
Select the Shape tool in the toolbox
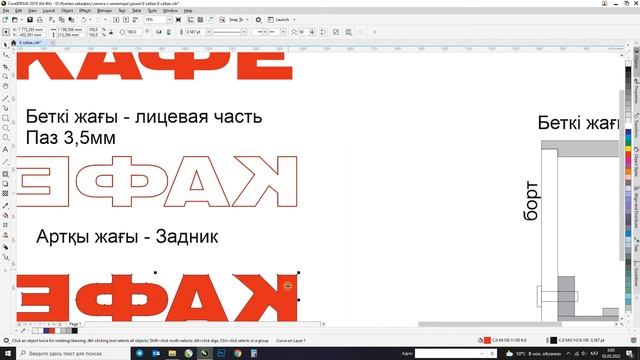(5, 55)
